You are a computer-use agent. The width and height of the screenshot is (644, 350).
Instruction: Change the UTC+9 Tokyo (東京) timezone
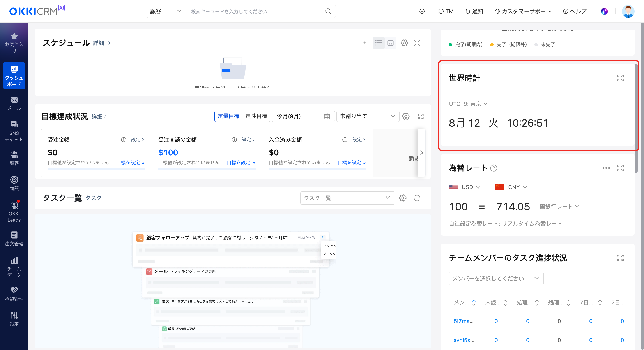pyautogui.click(x=468, y=104)
